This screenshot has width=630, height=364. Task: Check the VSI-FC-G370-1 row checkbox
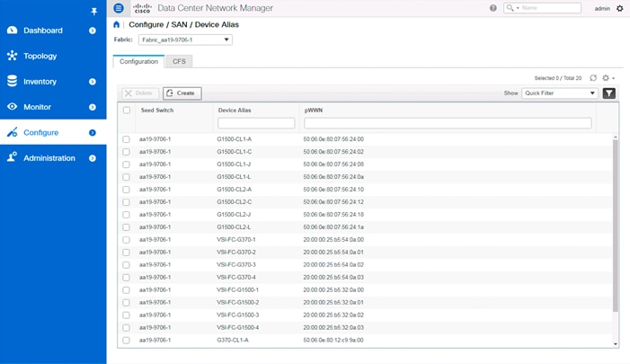(126, 240)
